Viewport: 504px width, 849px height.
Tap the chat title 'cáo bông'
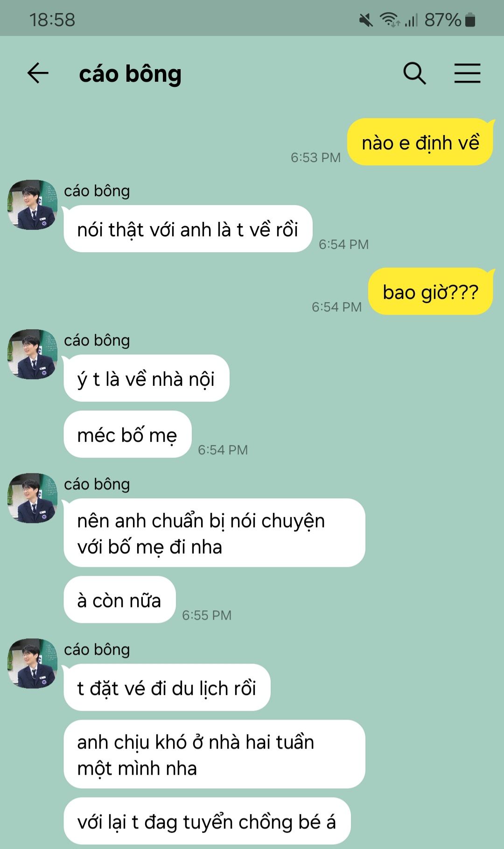coord(130,74)
